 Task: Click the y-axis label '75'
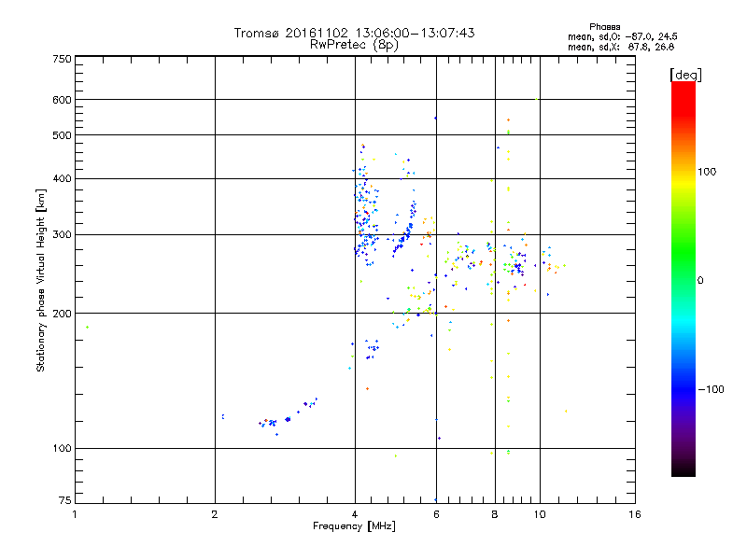(x=65, y=500)
